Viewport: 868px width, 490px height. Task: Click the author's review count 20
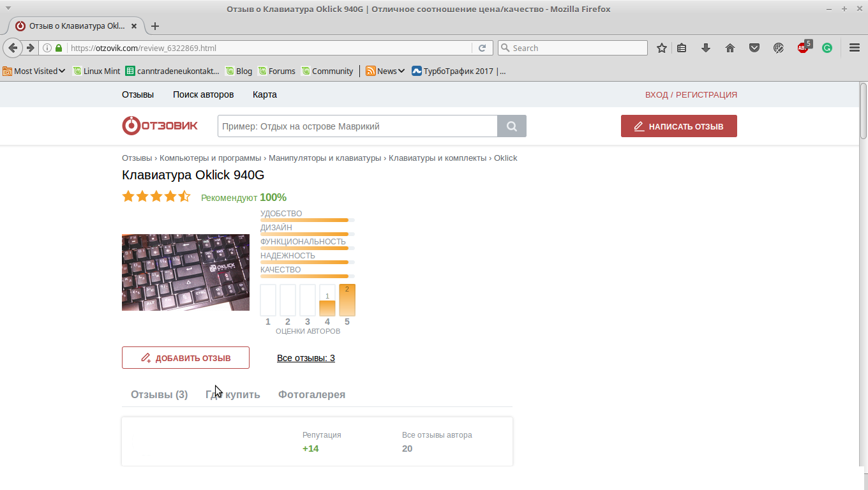pyautogui.click(x=407, y=449)
